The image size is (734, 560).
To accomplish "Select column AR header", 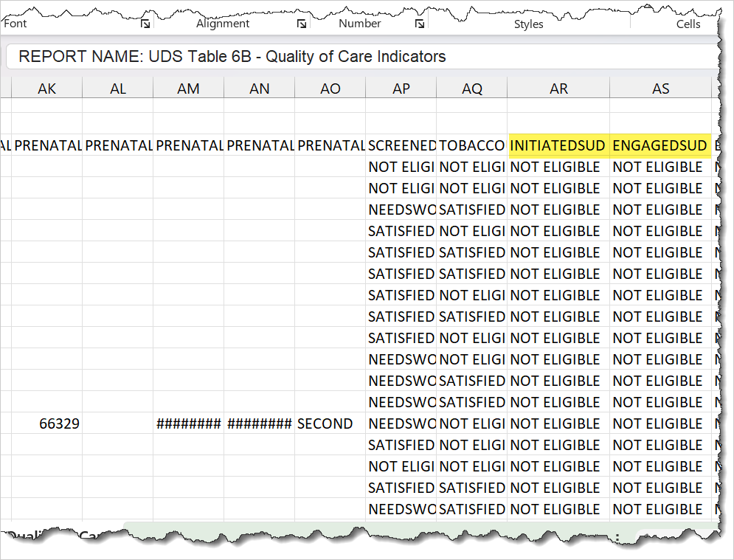I will coord(558,89).
